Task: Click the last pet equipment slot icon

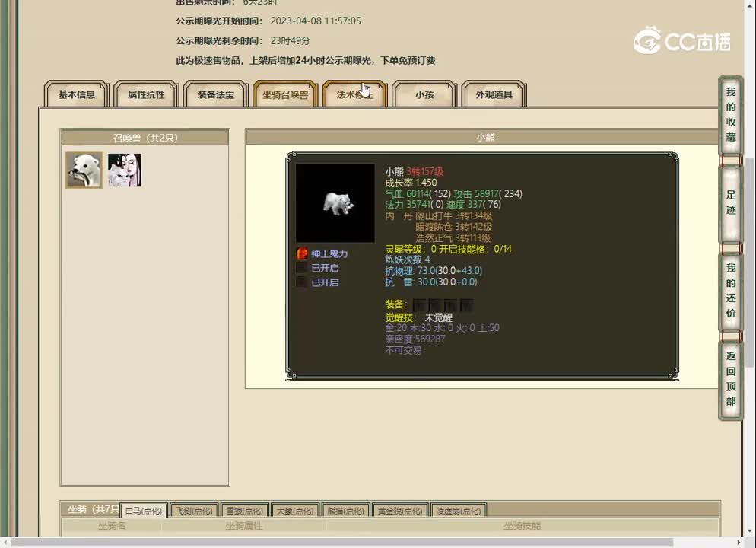Action: point(466,305)
